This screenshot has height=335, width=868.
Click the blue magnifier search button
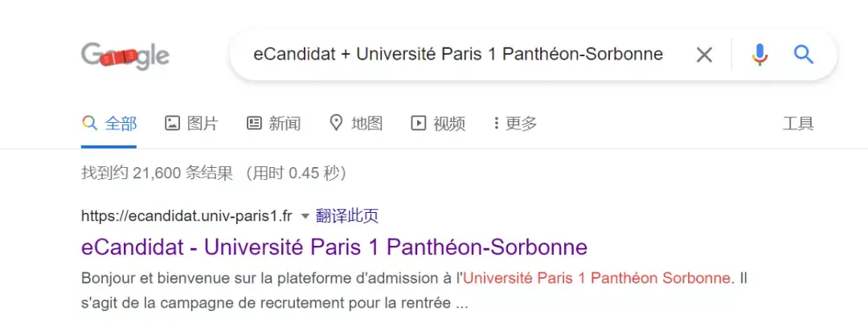804,55
